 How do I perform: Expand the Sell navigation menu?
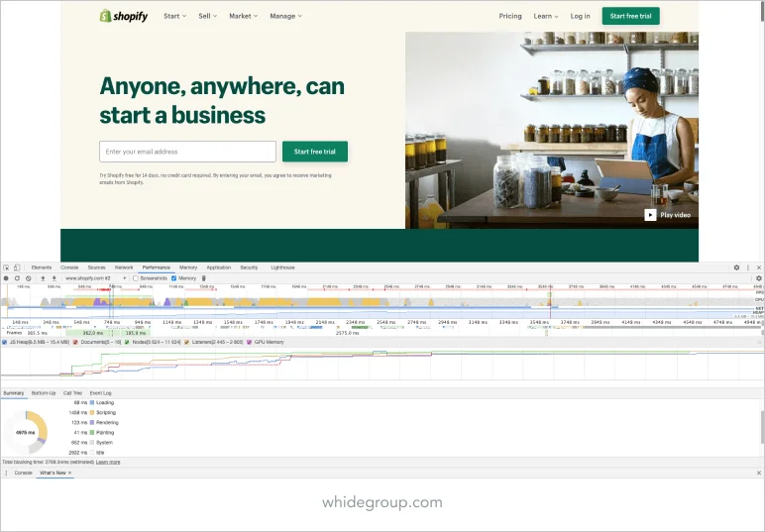tap(207, 16)
